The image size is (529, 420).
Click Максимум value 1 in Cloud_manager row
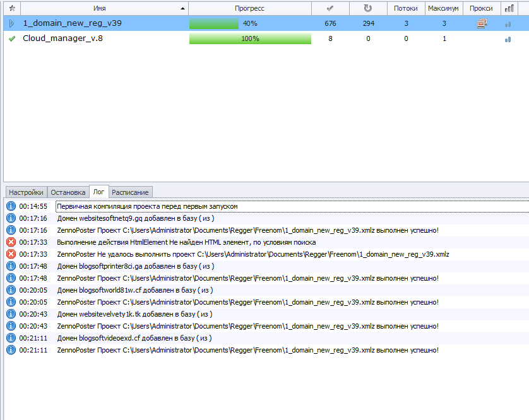(x=444, y=38)
